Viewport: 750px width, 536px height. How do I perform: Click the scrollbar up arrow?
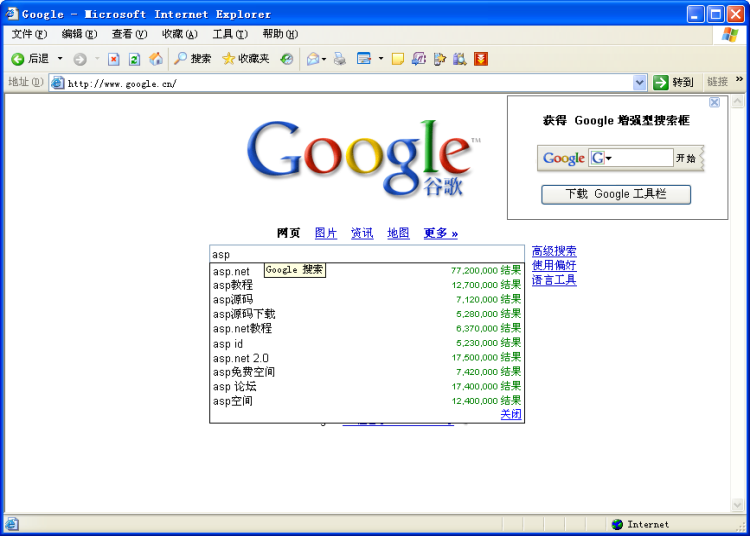737,101
